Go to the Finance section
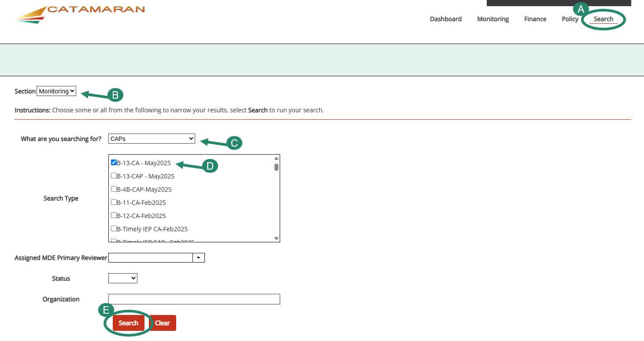Image resolution: width=644 pixels, height=341 pixels. click(x=535, y=19)
